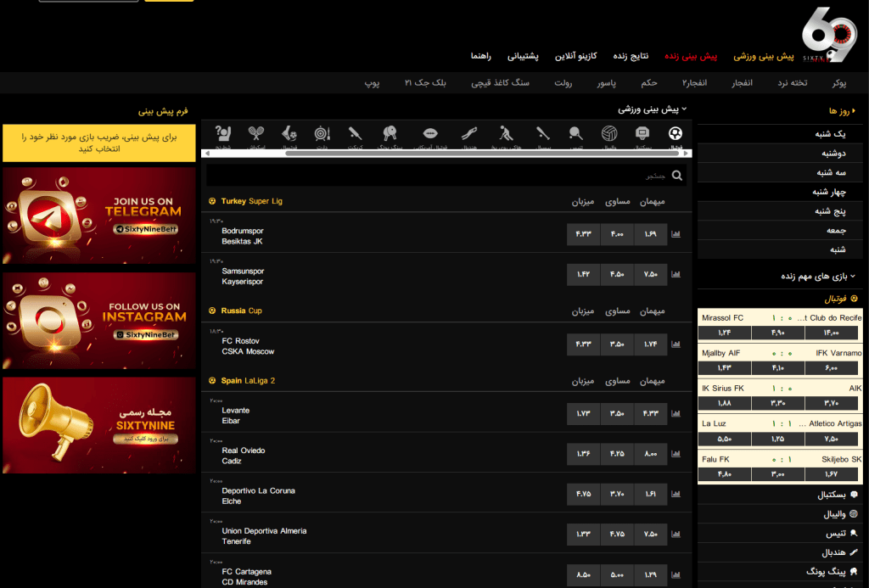869x588 pixels.
Task: Open the انفجار game link
Action: 742,82
